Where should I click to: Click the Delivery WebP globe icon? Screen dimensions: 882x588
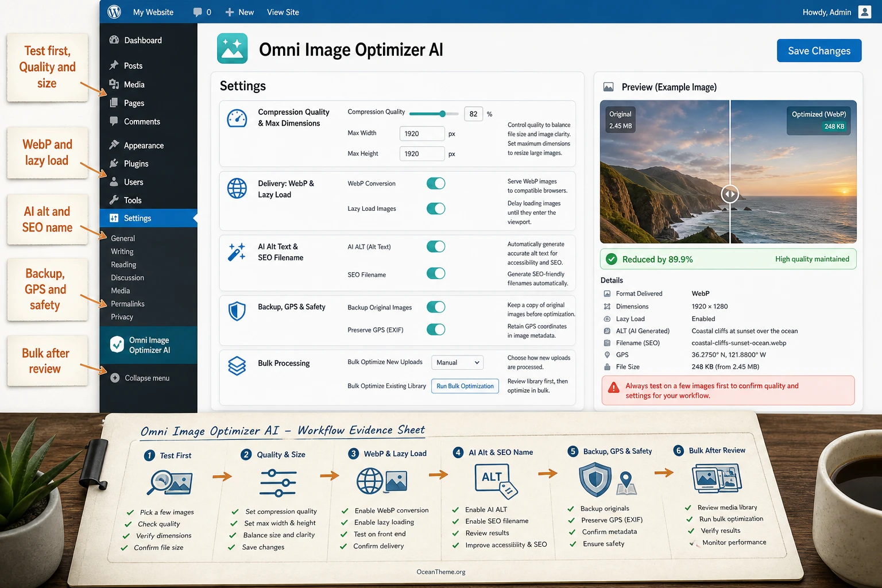pos(237,188)
